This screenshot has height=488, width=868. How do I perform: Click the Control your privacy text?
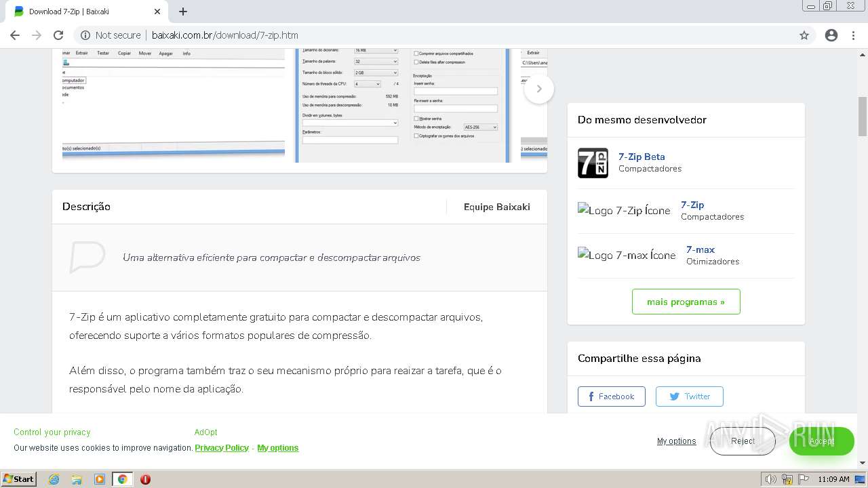[52, 432]
